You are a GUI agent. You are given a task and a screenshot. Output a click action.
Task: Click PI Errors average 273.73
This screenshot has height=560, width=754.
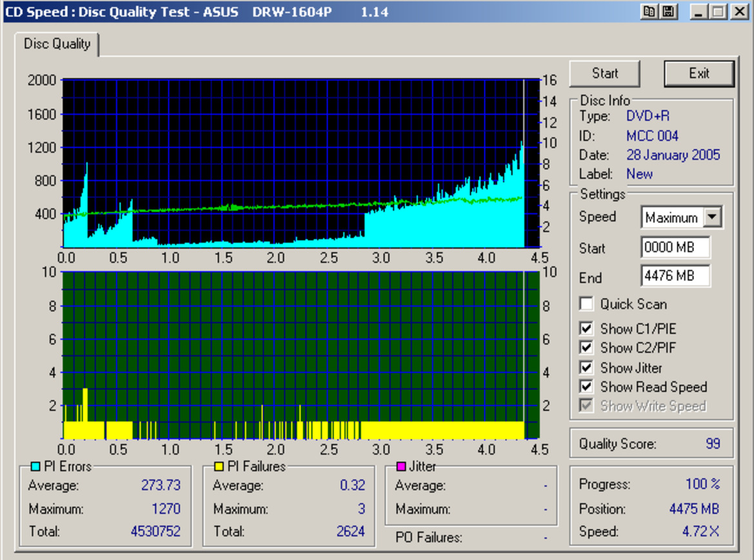161,485
